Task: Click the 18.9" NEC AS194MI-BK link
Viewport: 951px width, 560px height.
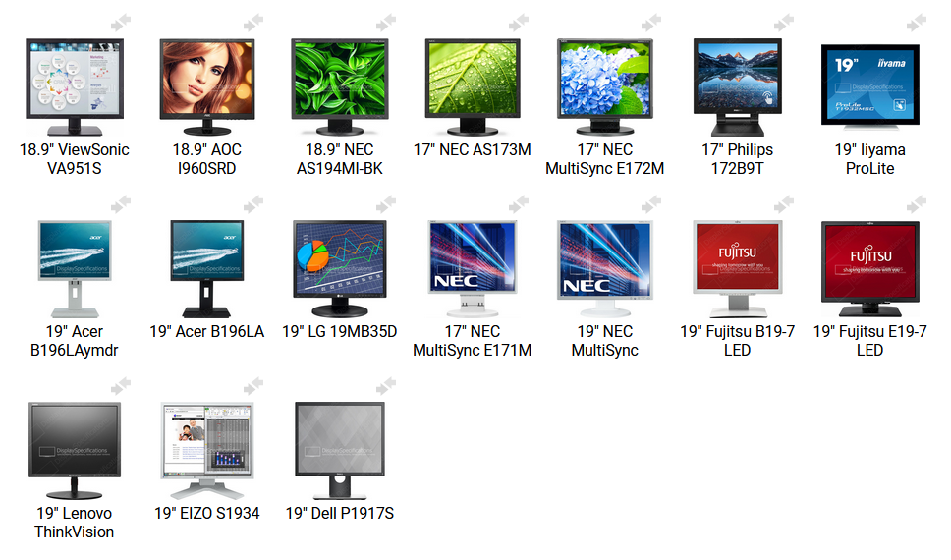Action: [x=340, y=159]
